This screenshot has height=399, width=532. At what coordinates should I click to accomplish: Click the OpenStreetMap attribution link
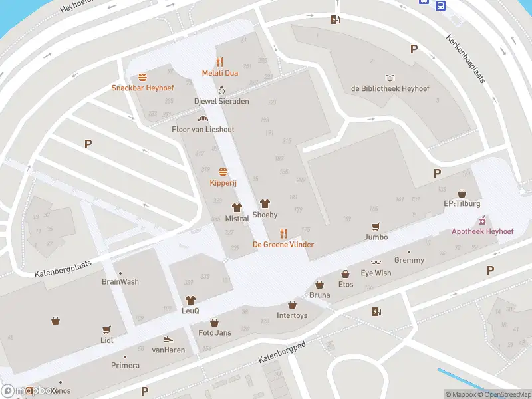click(x=507, y=394)
